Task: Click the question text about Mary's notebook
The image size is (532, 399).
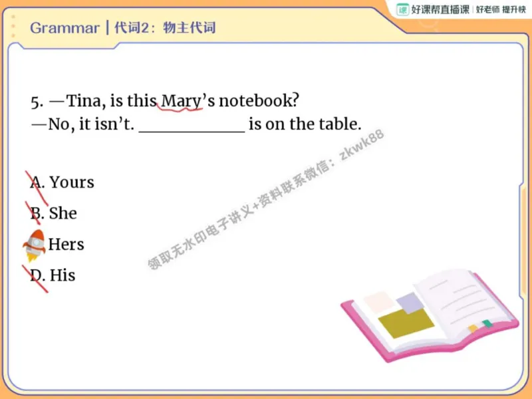Action: tap(183, 101)
